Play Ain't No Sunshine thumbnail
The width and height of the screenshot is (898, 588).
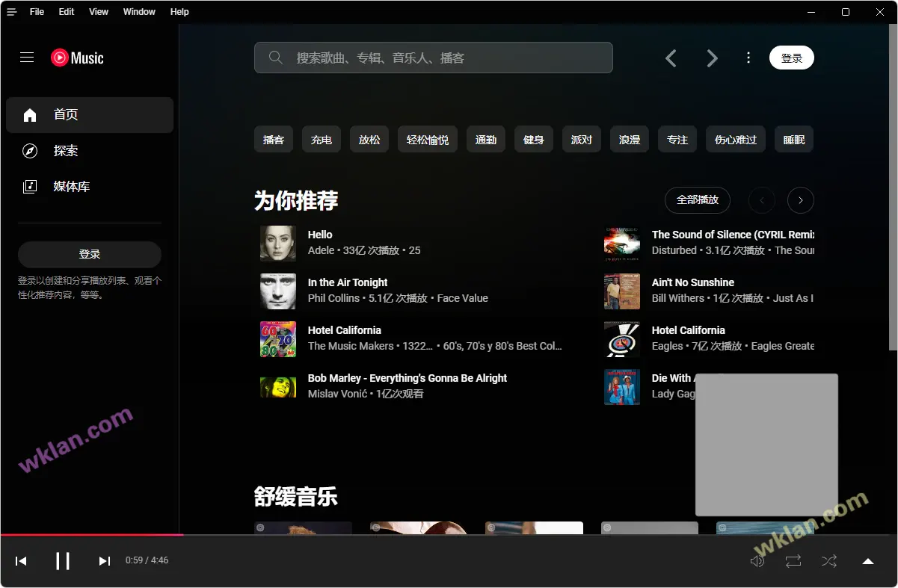click(622, 291)
